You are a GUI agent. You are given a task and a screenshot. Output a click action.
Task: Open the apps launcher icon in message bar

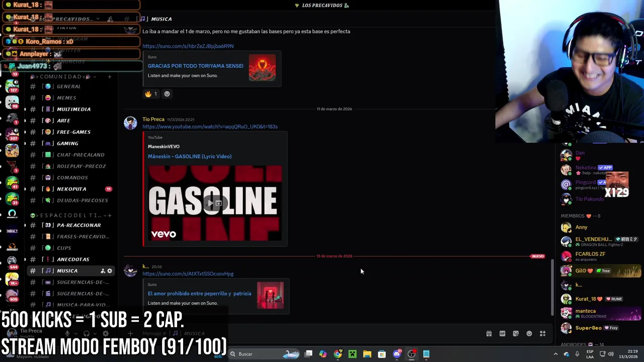click(x=543, y=334)
